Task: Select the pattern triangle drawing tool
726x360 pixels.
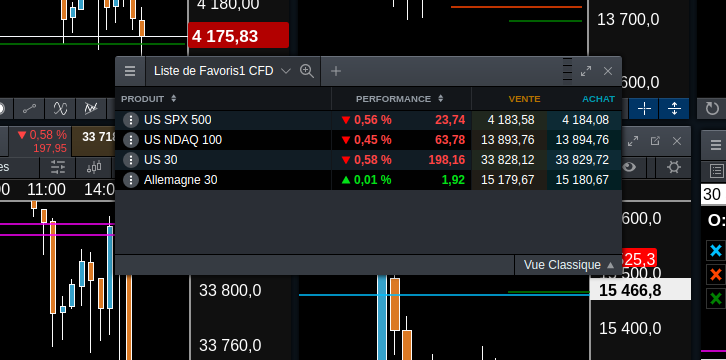Action: tap(91, 109)
